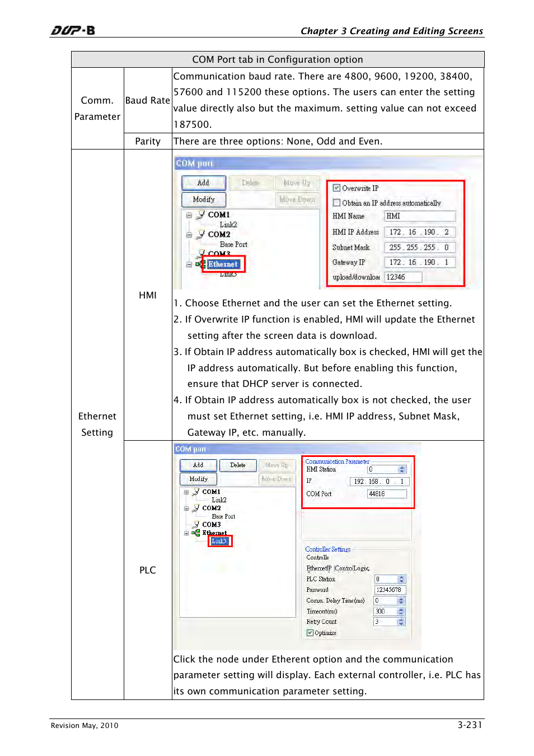This screenshot has height=756, width=534.
Task: Enable Obtain an IP address automatically
Action: (336, 203)
